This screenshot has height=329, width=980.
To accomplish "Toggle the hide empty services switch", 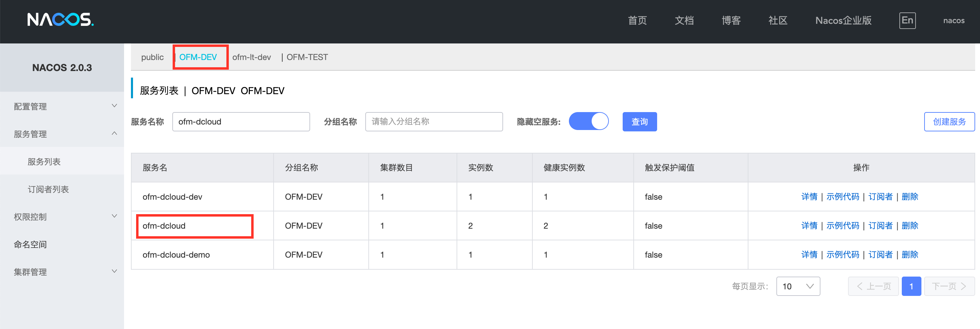I will (x=589, y=121).
